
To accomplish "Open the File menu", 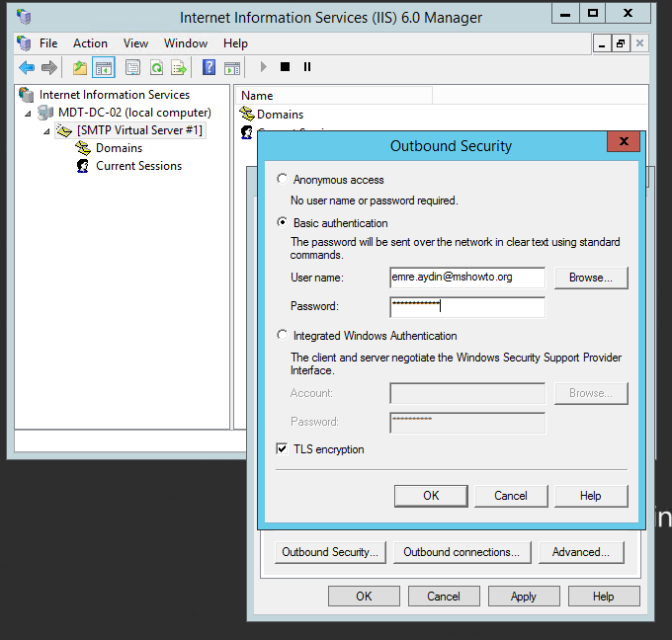I will [48, 43].
